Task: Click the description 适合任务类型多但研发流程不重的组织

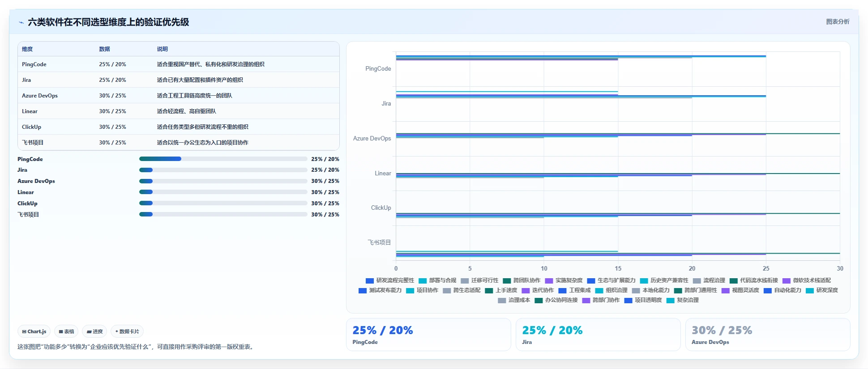Action: click(202, 127)
